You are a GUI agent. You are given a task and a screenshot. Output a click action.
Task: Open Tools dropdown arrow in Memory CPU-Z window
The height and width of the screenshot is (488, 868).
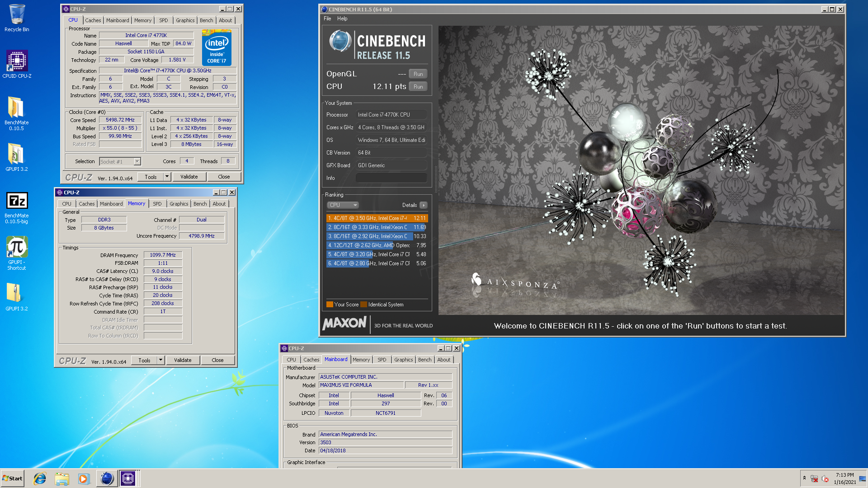(x=160, y=360)
